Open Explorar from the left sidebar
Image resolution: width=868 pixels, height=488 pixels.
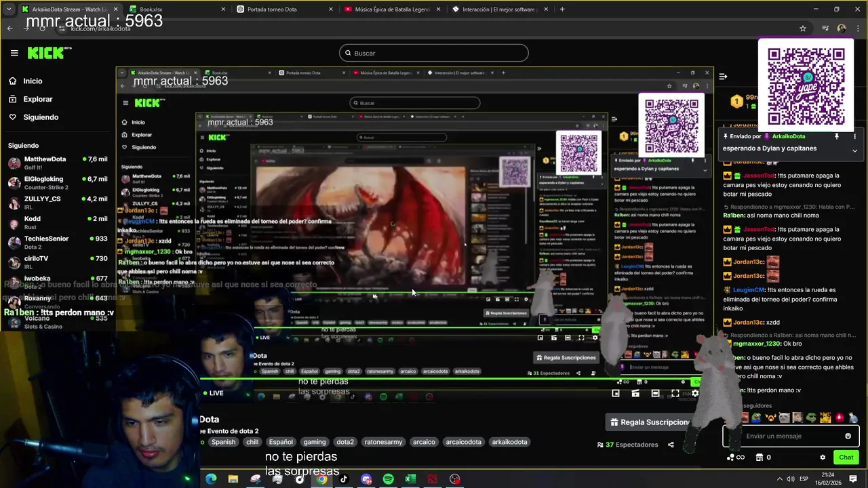pos(37,99)
